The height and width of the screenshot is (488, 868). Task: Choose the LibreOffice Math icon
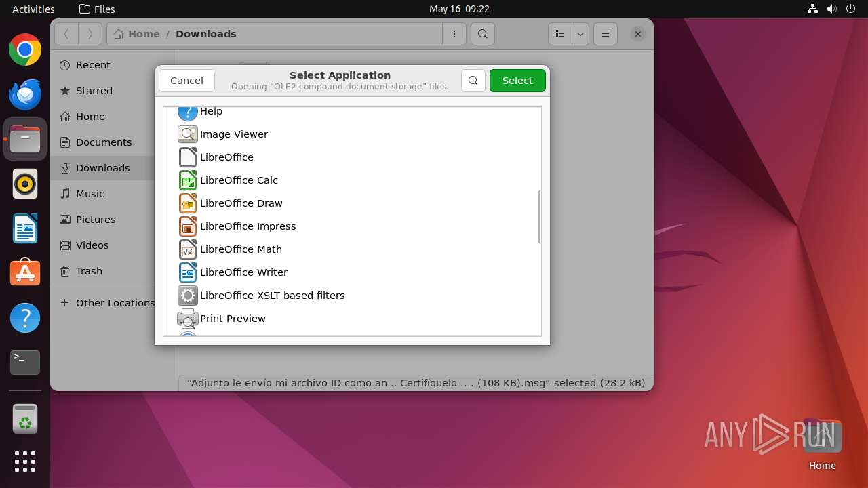(188, 249)
